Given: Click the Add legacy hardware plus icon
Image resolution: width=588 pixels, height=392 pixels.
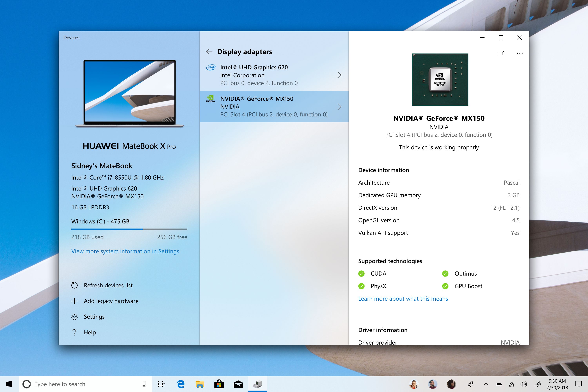Looking at the screenshot, I should coord(74,301).
